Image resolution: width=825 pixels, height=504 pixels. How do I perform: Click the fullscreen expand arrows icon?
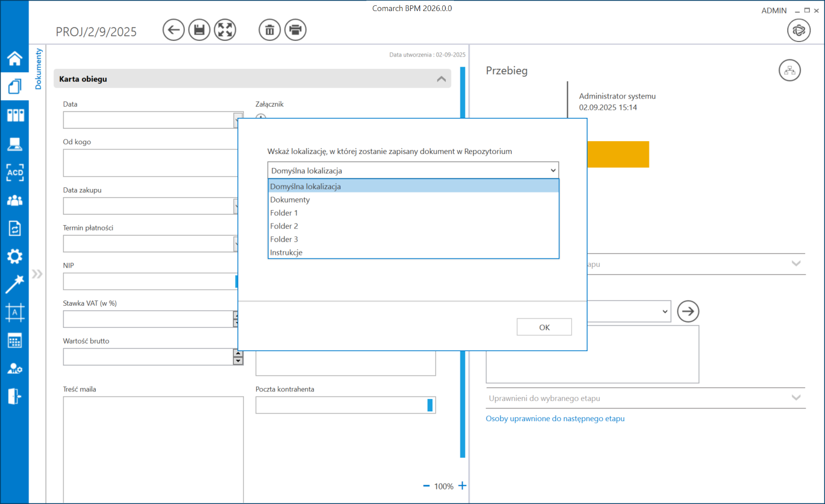pos(225,30)
